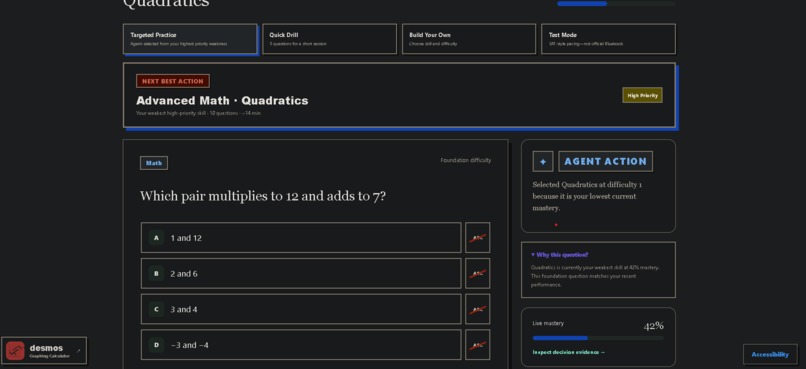Open Inspect decision evidence link
Screen dimensions: 806x369
pos(569,353)
